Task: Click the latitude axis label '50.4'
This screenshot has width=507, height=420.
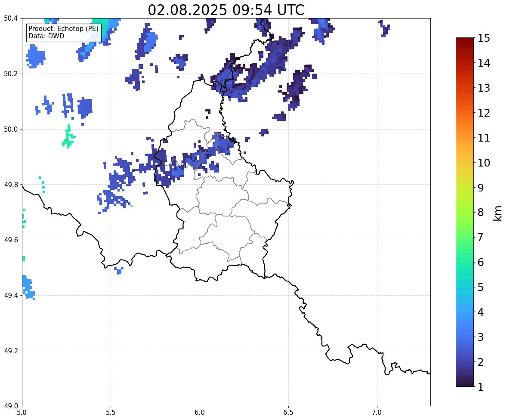Action: point(11,19)
